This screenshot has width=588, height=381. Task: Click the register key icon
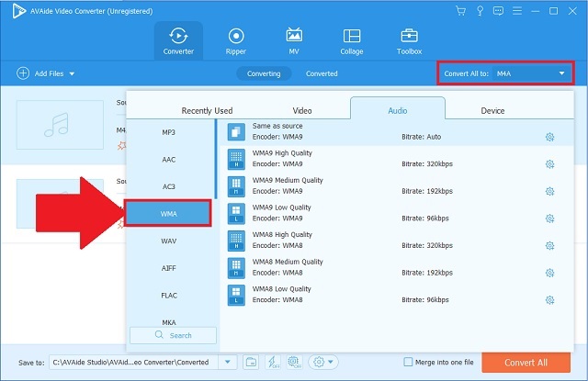click(479, 11)
